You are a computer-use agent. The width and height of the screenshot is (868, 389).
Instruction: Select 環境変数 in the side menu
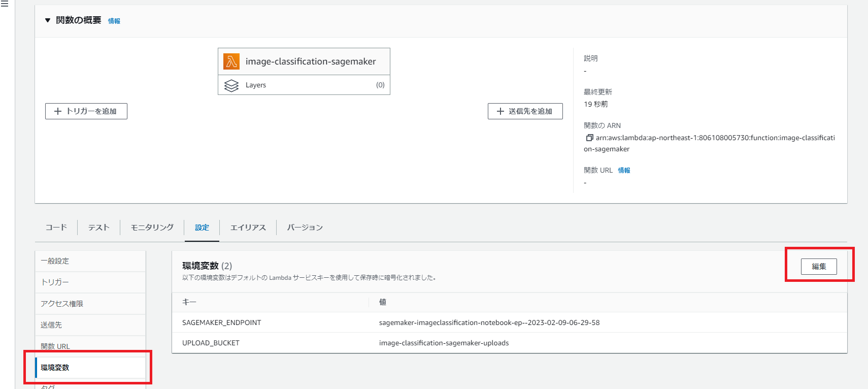[90, 368]
